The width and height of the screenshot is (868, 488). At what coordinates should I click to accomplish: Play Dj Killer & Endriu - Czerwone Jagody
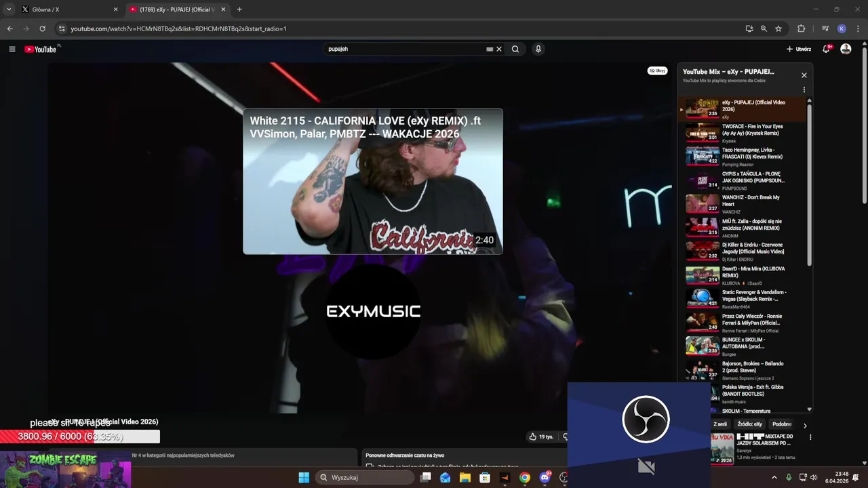point(743,251)
